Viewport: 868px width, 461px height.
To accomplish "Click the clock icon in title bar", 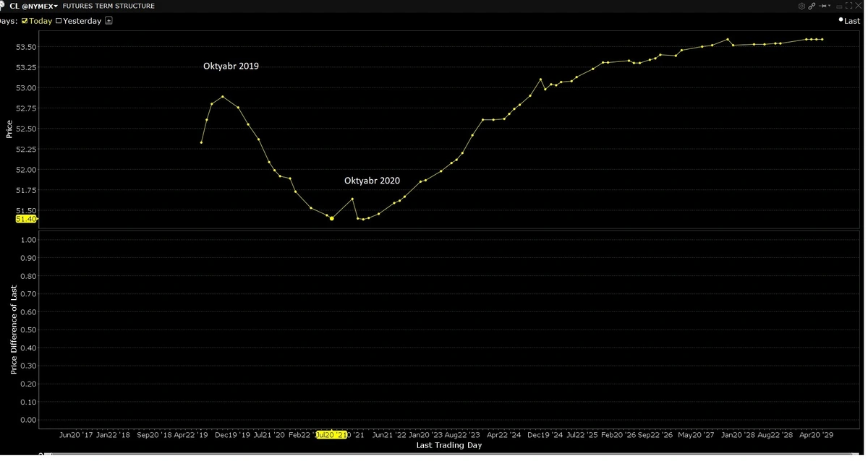I will 3,6.
